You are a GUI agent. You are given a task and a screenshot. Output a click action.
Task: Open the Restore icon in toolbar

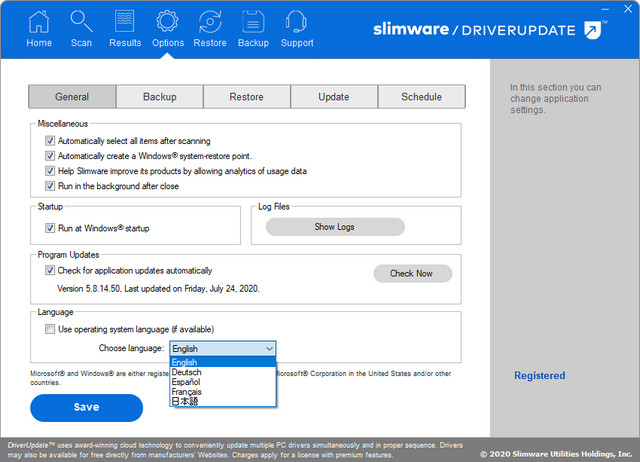[x=210, y=22]
